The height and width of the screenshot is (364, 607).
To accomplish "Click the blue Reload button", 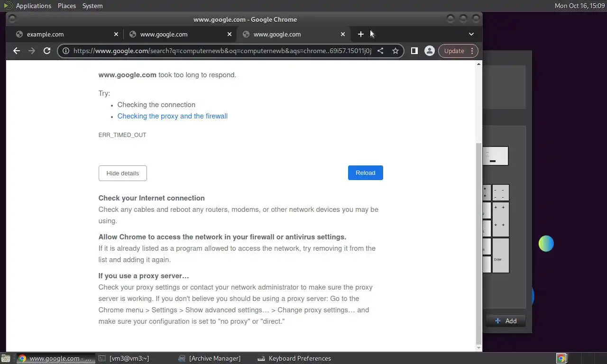I will [x=365, y=173].
